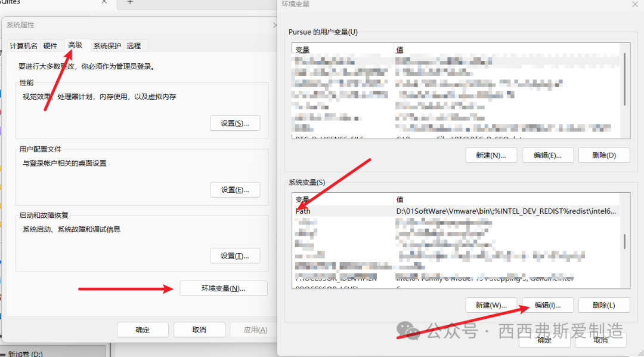Open the 环境变量(N) dialog button
This screenshot has height=357, width=644.
[x=223, y=288]
